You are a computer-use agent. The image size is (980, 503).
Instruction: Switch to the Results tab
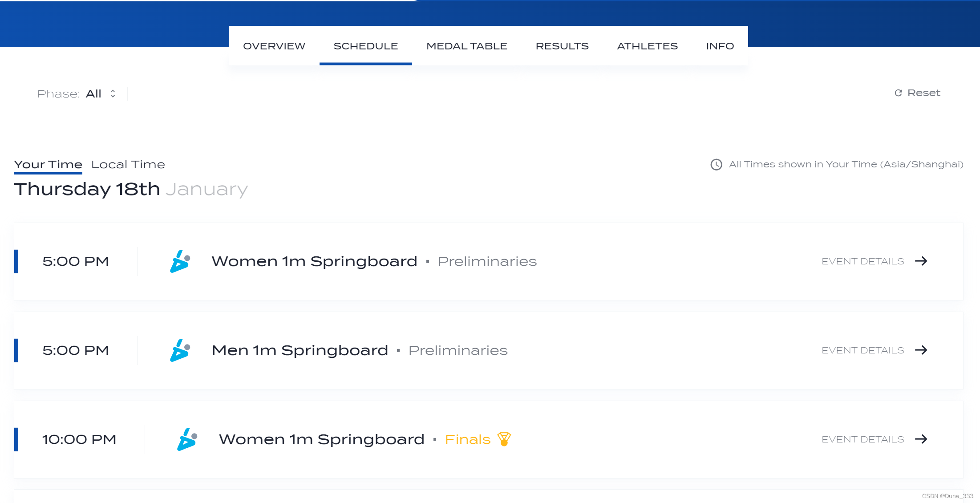[x=562, y=46]
